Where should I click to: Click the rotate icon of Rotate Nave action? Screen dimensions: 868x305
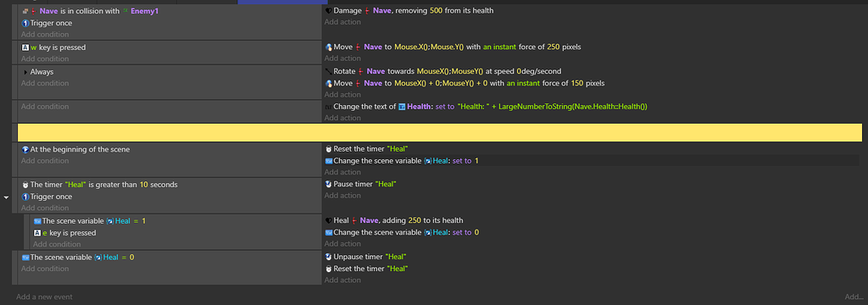[x=328, y=71]
